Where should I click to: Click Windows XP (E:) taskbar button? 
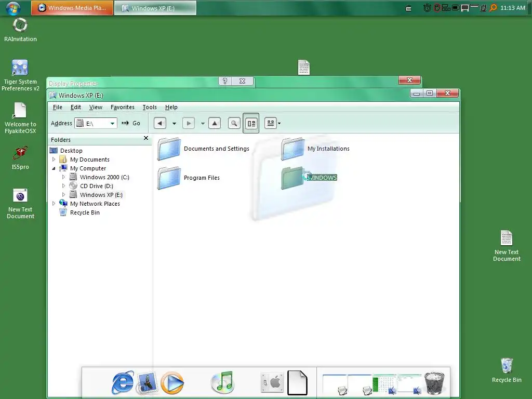pos(155,8)
